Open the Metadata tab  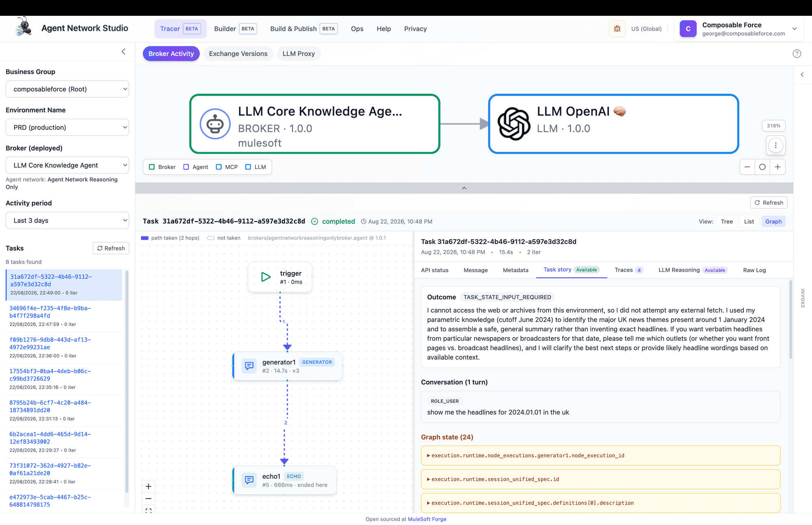516,270
